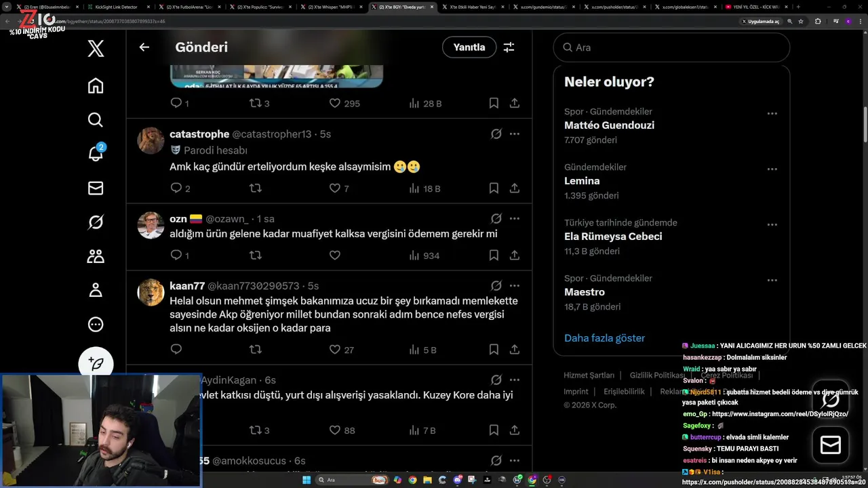Switch to YENİ YIL ÖZEL YouTube tab
The width and height of the screenshot is (868, 488).
(756, 7)
